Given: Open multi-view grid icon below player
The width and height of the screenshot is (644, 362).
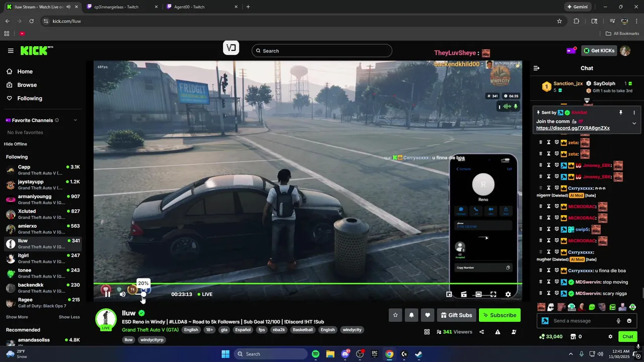Looking at the screenshot, I should pyautogui.click(x=427, y=332).
